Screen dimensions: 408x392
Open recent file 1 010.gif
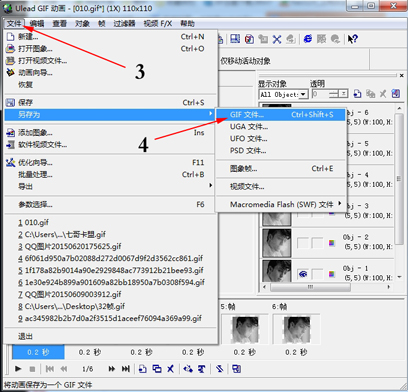coord(34,223)
